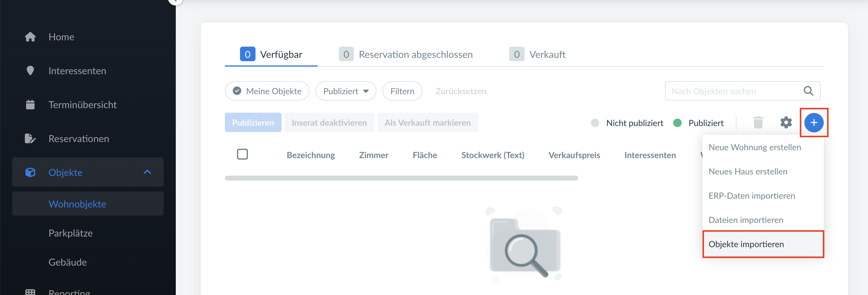Choose ERP-Daten importieren from menu
Screen dimensions: 868x295
pyautogui.click(x=763, y=196)
